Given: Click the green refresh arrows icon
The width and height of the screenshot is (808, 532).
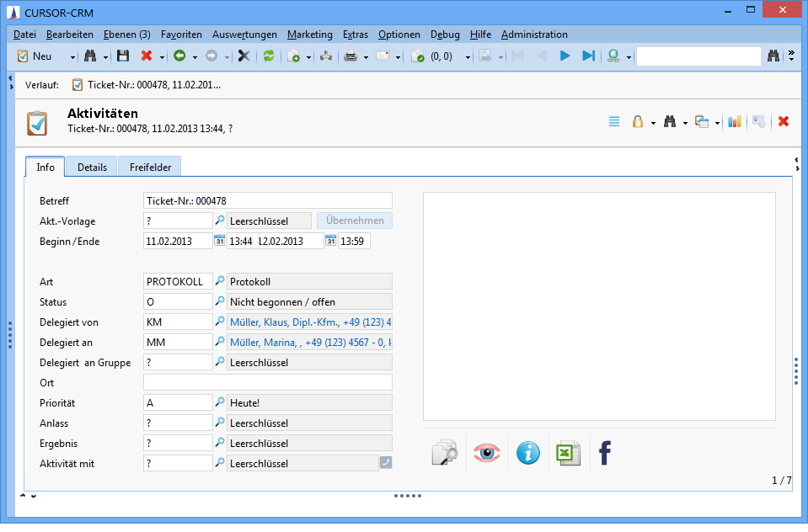Looking at the screenshot, I should 269,56.
